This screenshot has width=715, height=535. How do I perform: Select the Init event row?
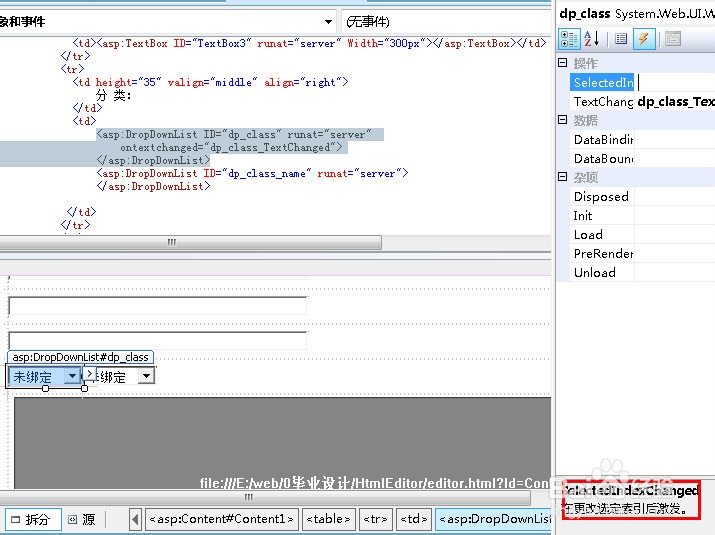pos(602,216)
